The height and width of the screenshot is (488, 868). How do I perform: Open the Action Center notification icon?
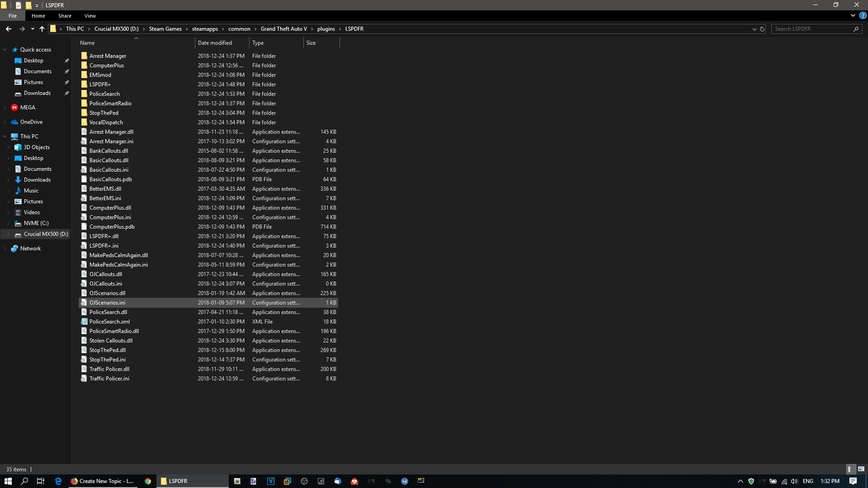point(853,481)
